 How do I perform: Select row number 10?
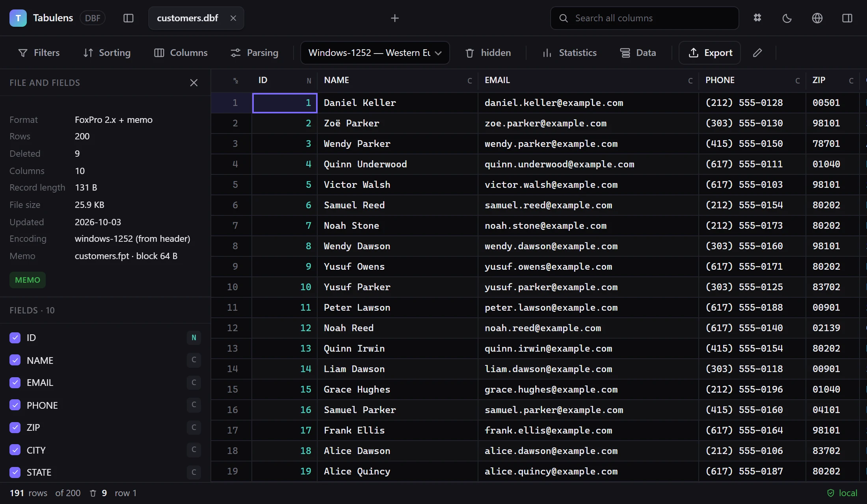coord(232,287)
